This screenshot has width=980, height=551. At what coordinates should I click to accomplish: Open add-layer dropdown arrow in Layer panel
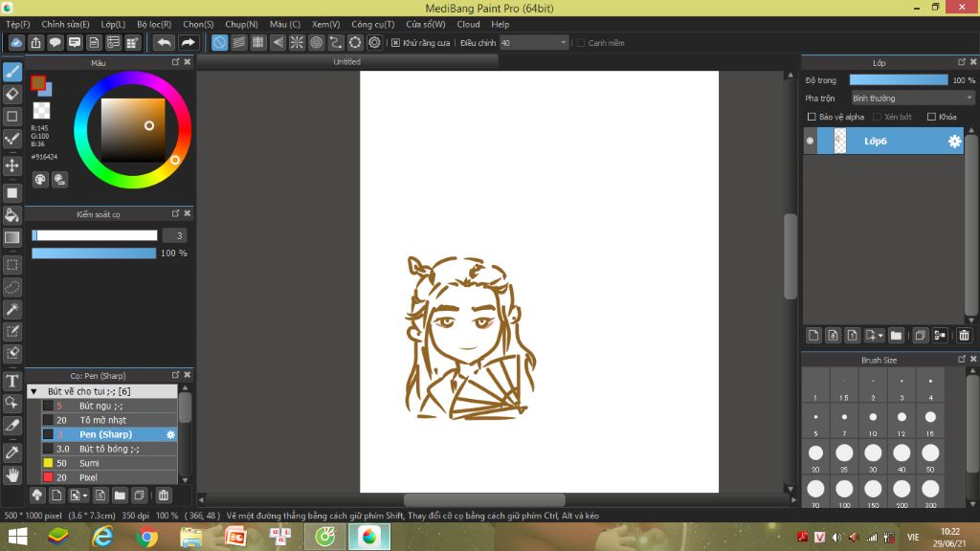(880, 336)
